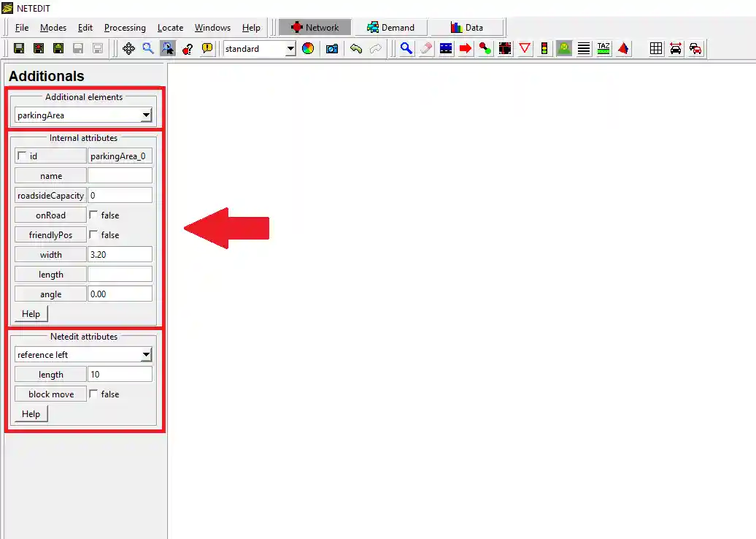Open the standard view scheme dropdown

tap(260, 49)
